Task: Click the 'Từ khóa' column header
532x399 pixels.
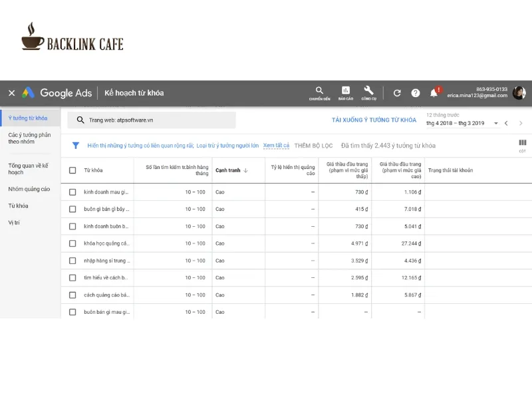Action: (93, 170)
